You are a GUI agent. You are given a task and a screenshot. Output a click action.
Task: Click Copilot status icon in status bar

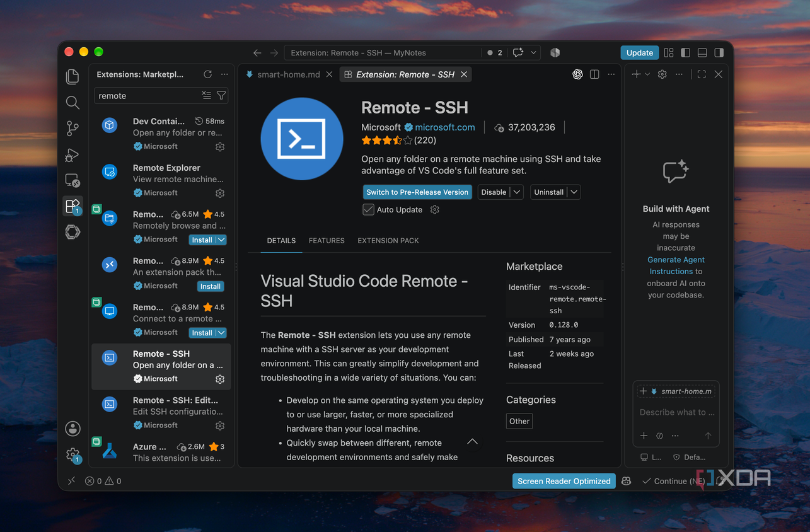tap(626, 481)
